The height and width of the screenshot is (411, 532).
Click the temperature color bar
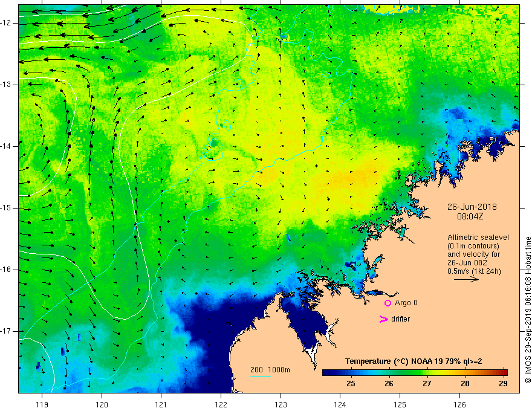415,372
